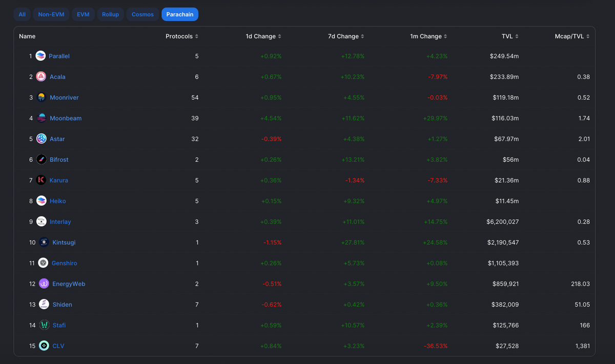Image resolution: width=615 pixels, height=364 pixels.
Task: Sort by the 7d Change column
Action: pyautogui.click(x=346, y=36)
